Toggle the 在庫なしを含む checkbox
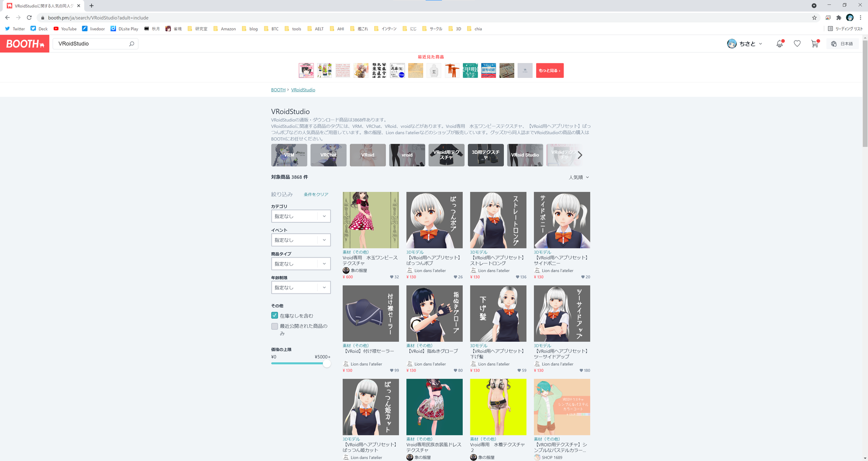This screenshot has width=868, height=461. point(274,316)
